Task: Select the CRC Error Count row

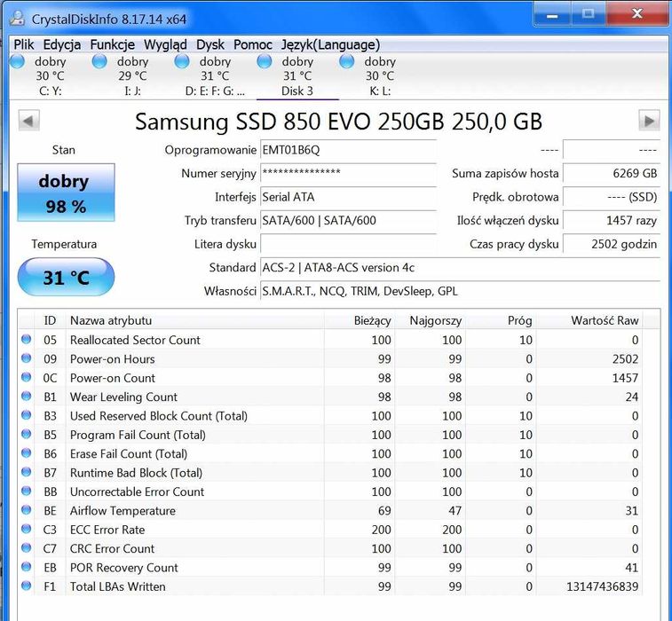Action: (x=330, y=548)
